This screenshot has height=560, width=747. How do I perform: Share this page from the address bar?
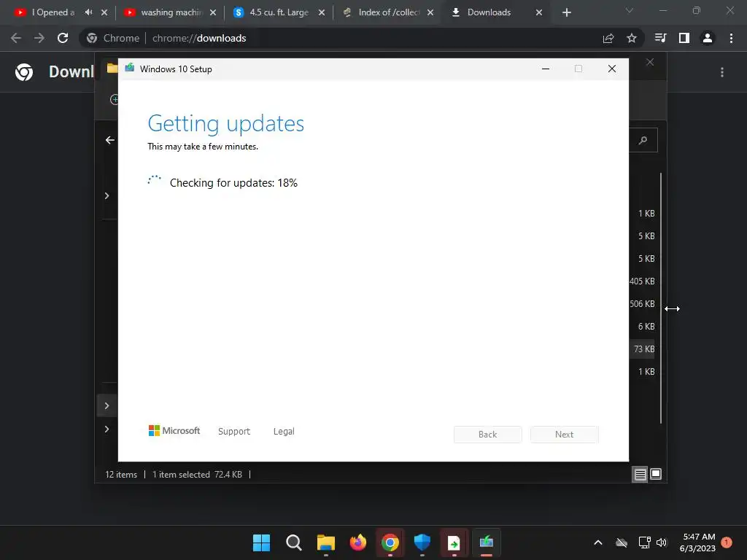tap(608, 38)
